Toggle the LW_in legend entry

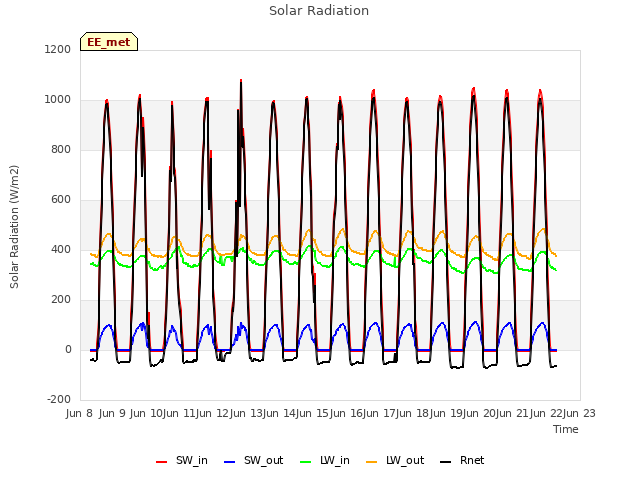tap(325, 460)
